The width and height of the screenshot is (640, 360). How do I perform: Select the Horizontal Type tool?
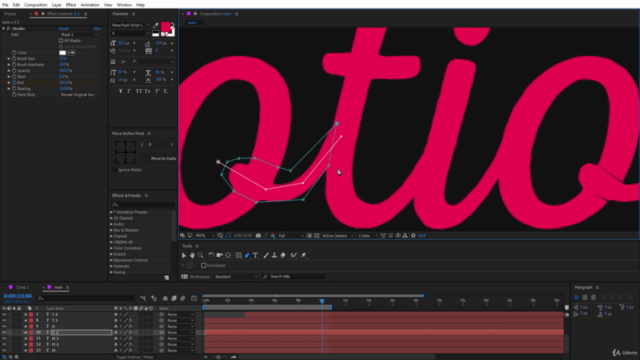(256, 256)
